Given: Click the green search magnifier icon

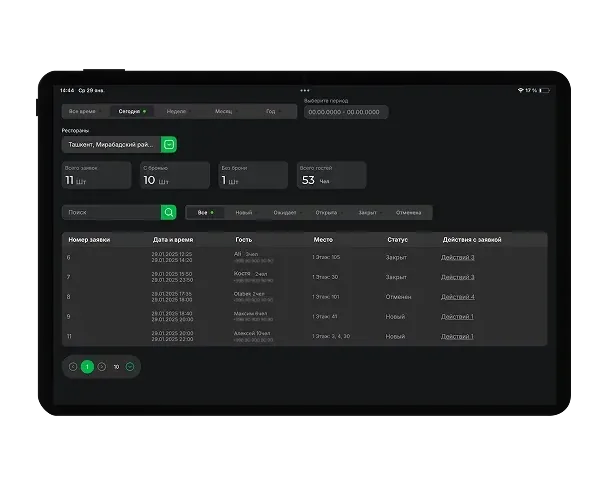Looking at the screenshot, I should pos(169,212).
